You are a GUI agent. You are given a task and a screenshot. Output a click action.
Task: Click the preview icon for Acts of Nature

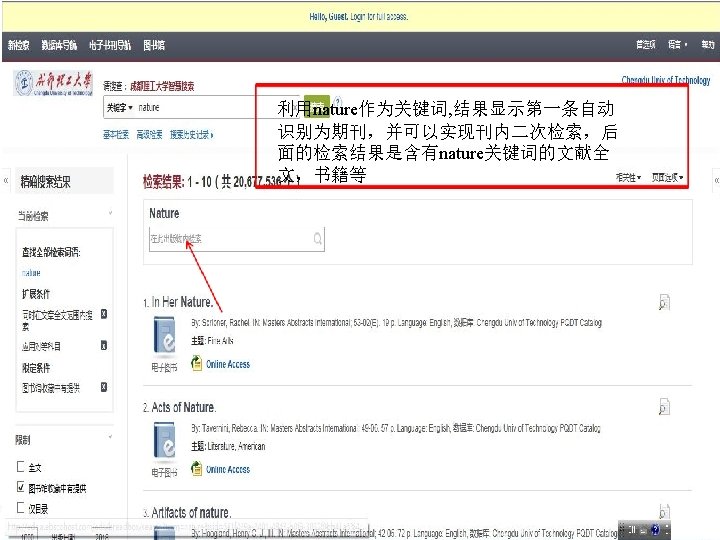[664, 407]
